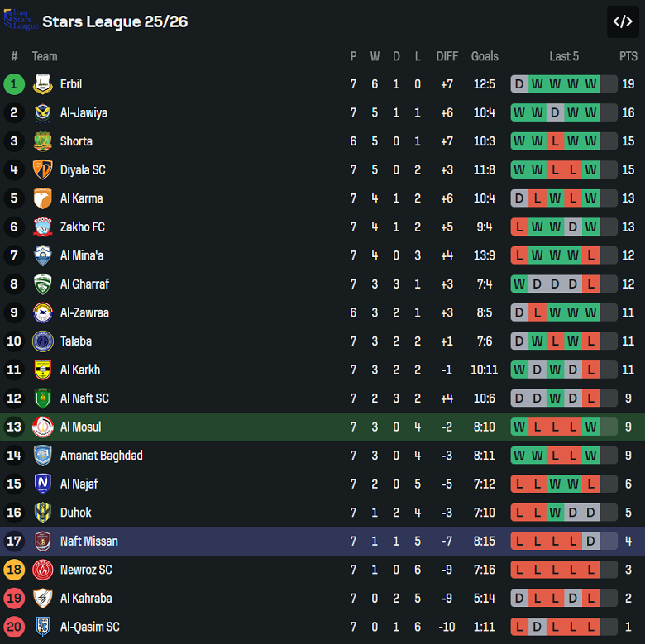The width and height of the screenshot is (645, 644).
Task: Click the Stars League 25/26 title
Action: pos(115,21)
